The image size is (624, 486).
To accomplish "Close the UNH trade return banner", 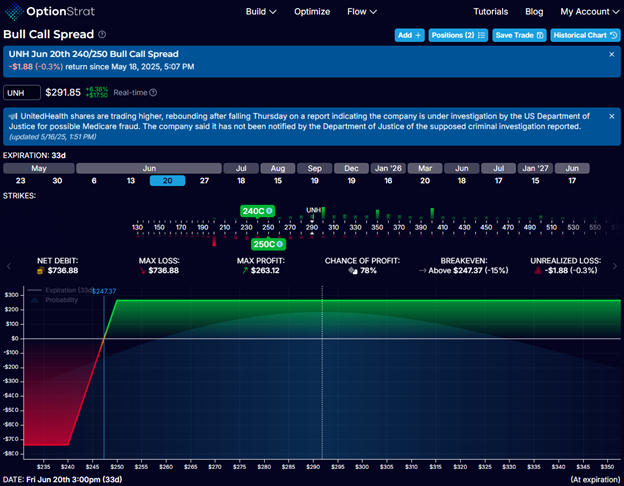I will coord(612,55).
